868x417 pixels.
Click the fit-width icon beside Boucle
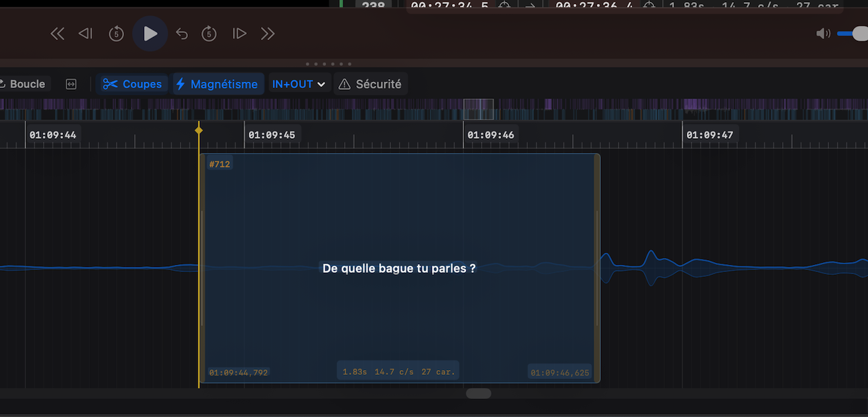71,84
